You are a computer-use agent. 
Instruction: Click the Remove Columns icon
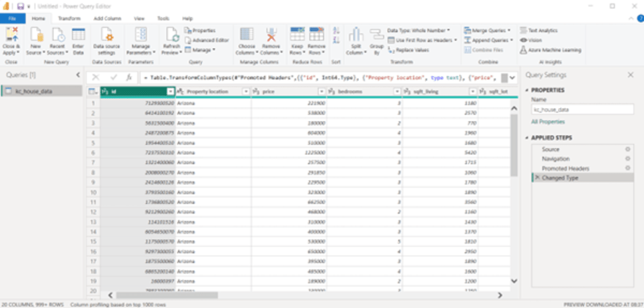[x=271, y=35]
